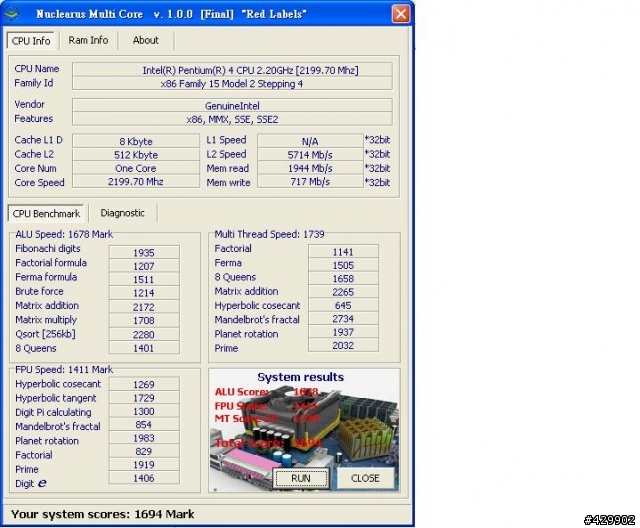
Task: Click the FPU Planet rotation score 1983
Action: point(144,438)
